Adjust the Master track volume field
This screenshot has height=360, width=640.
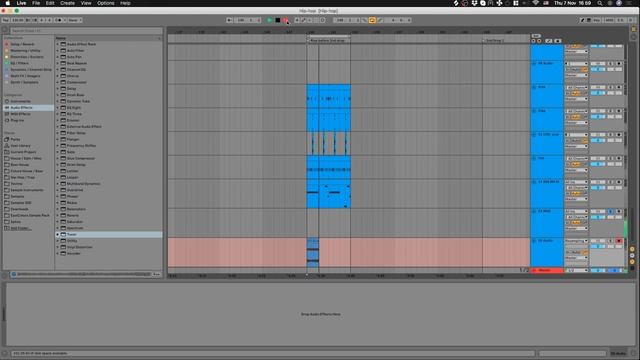[x=598, y=270]
